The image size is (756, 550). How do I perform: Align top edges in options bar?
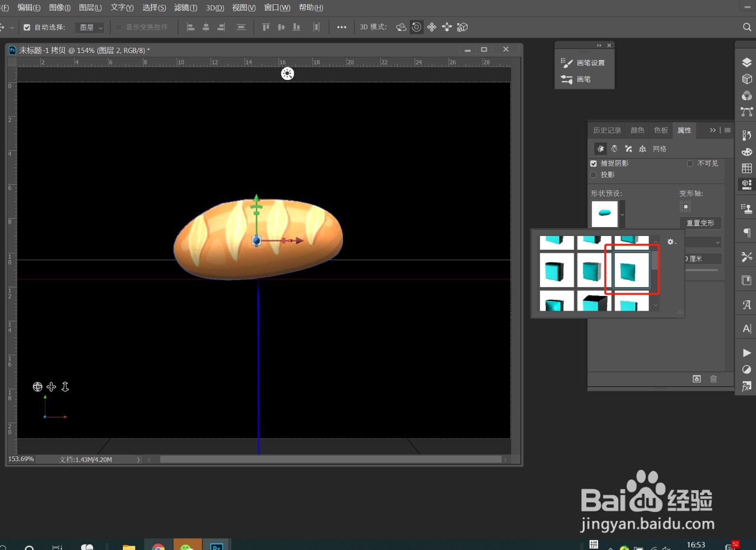(x=266, y=27)
